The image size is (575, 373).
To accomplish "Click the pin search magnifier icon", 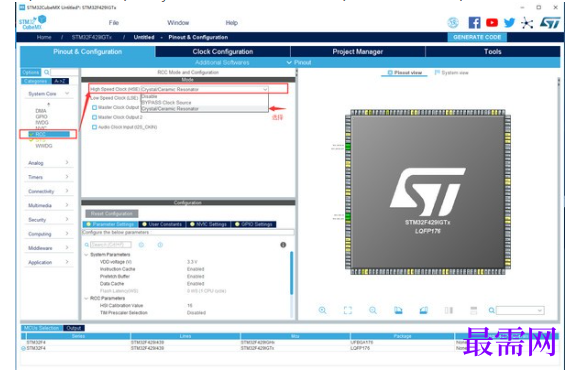I will click(x=491, y=311).
